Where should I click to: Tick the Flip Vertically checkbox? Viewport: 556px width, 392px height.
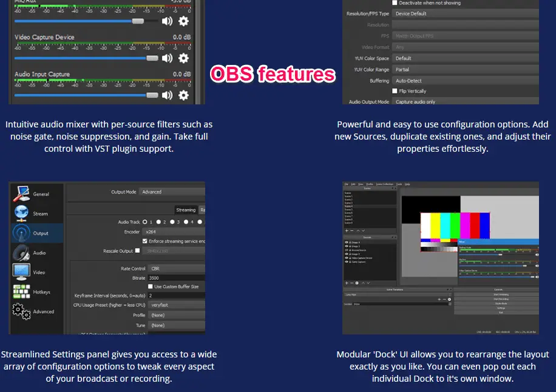(395, 91)
